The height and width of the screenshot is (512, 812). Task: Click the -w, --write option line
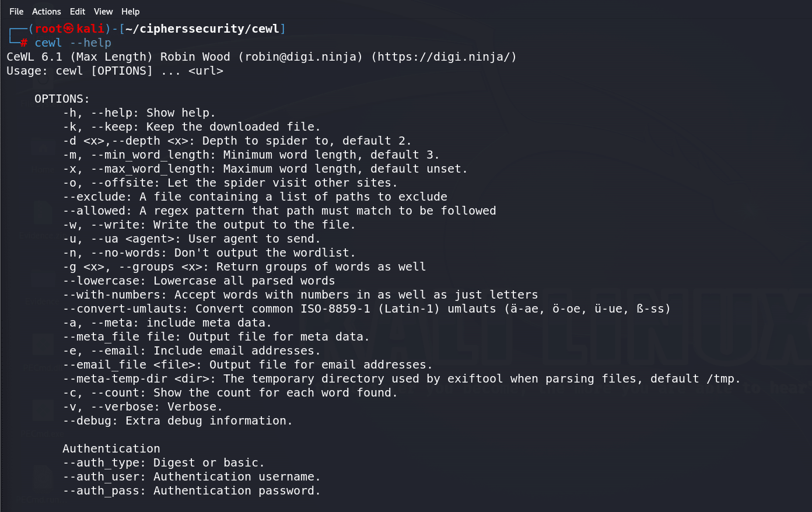[x=209, y=225]
